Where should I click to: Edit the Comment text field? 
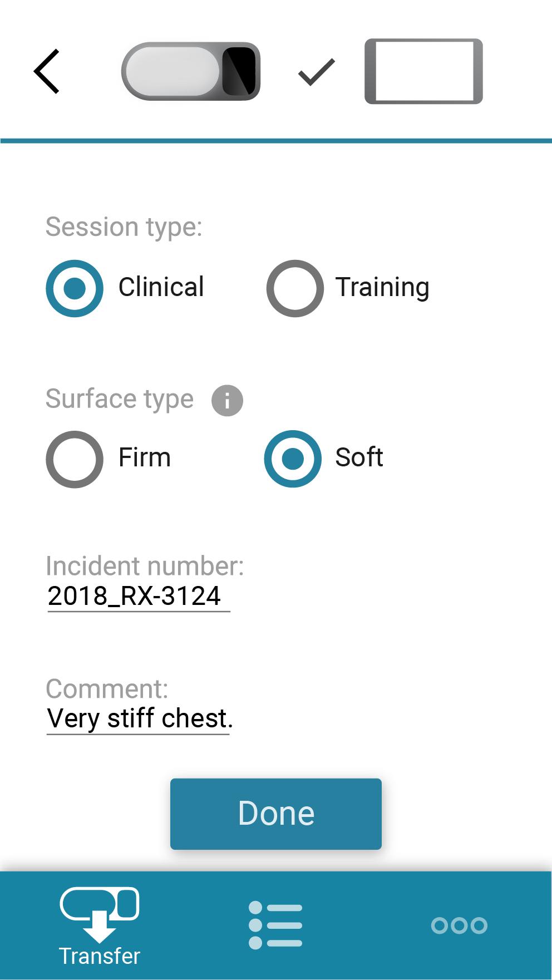click(139, 719)
